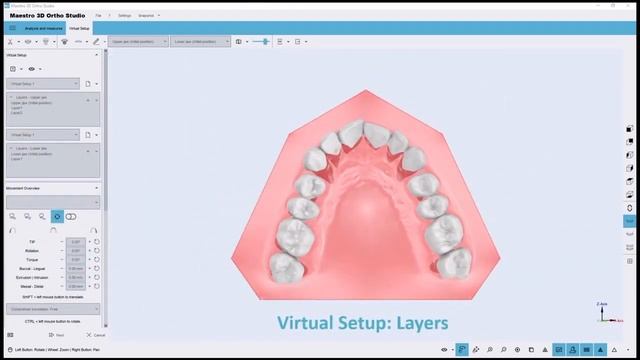
Task: Click the Cancel button
Action: (96, 335)
